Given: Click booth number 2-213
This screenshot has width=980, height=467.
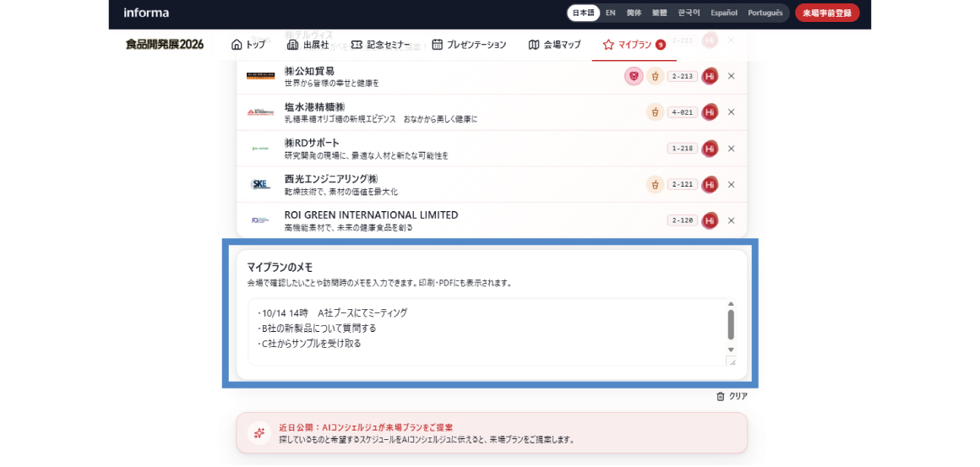Looking at the screenshot, I should click(683, 76).
